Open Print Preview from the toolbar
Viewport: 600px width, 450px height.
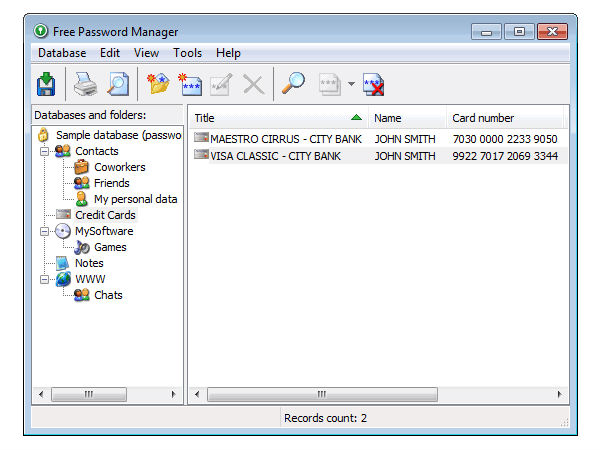(118, 84)
